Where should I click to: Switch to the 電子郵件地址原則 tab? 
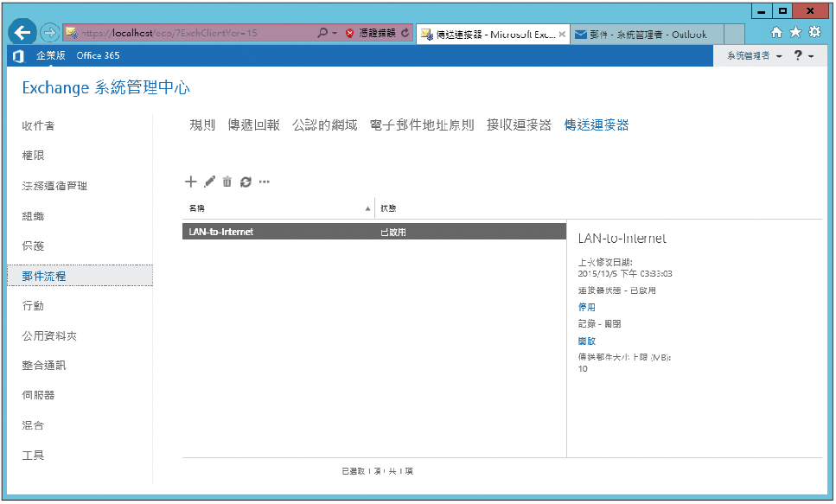[x=422, y=125]
